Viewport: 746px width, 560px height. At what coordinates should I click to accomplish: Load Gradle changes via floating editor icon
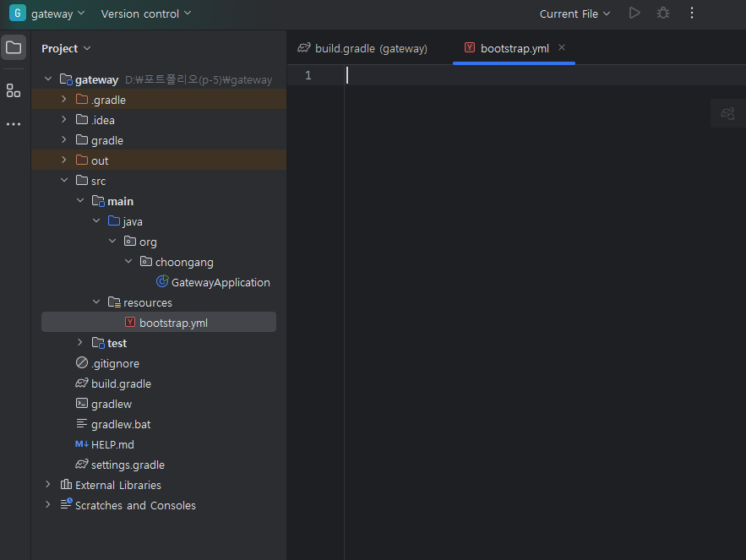[x=727, y=113]
